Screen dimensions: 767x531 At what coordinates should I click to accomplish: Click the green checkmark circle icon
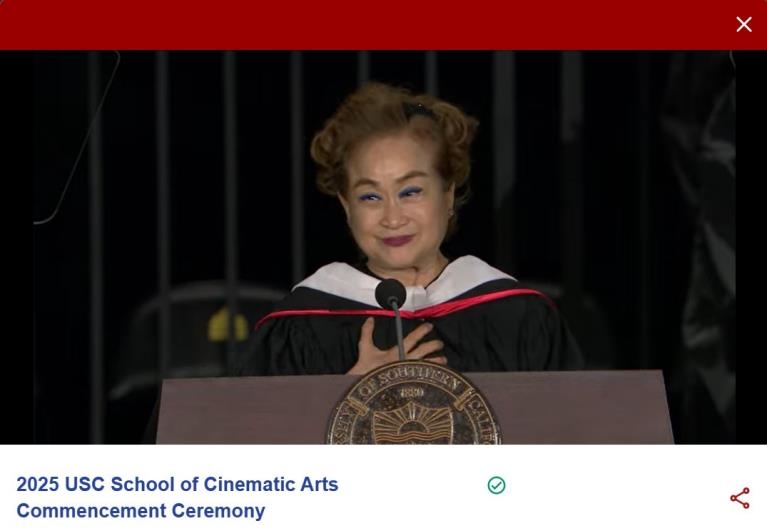click(496, 485)
